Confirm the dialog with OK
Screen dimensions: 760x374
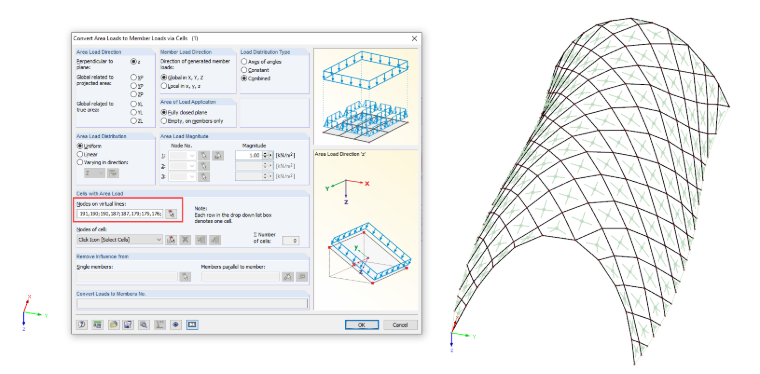click(x=362, y=325)
